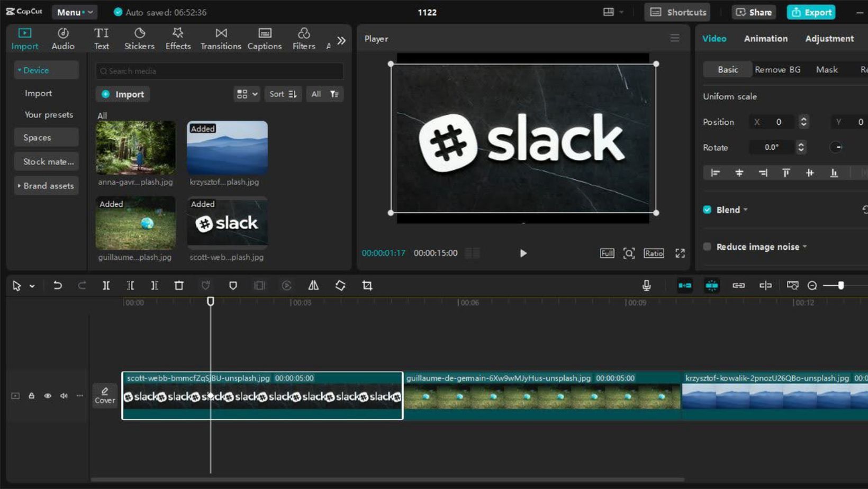The width and height of the screenshot is (868, 489).
Task: Open the Menu dropdown
Action: 74,12
